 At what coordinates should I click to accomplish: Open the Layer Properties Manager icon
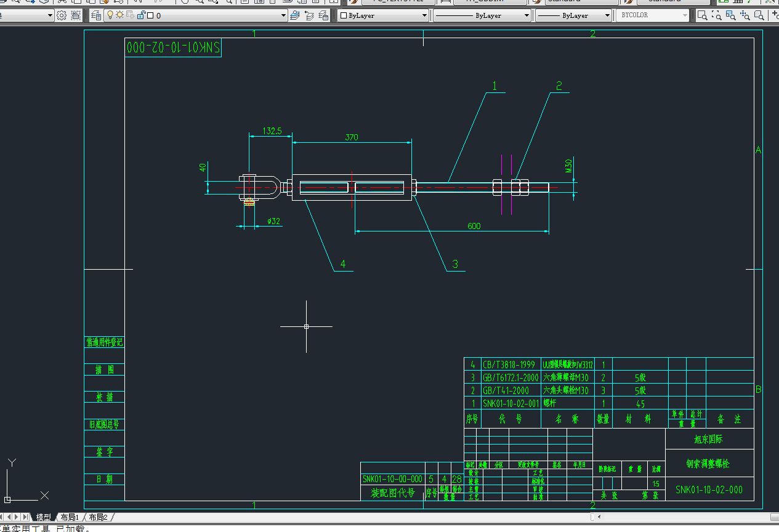pos(97,15)
